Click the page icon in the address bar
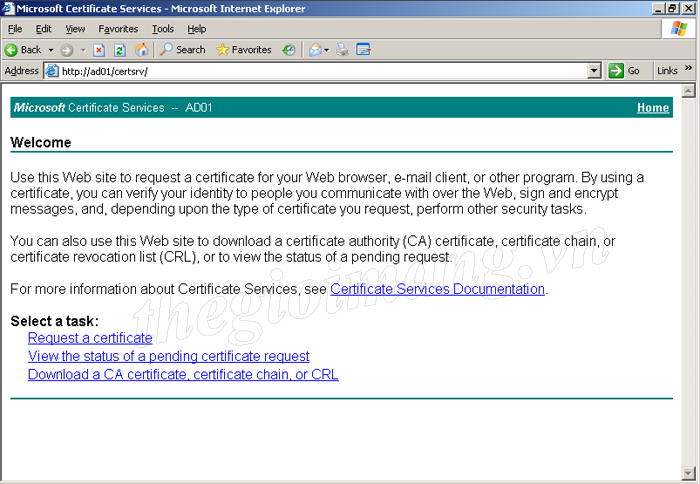Screen dimensions: 700x484 tap(52, 71)
